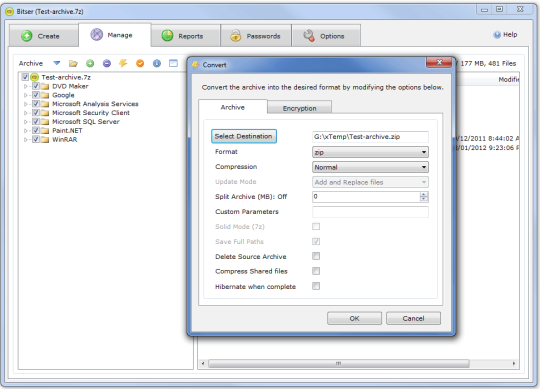Confirm conversion with OK button
Image resolution: width=540 pixels, height=389 pixels.
[354, 318]
